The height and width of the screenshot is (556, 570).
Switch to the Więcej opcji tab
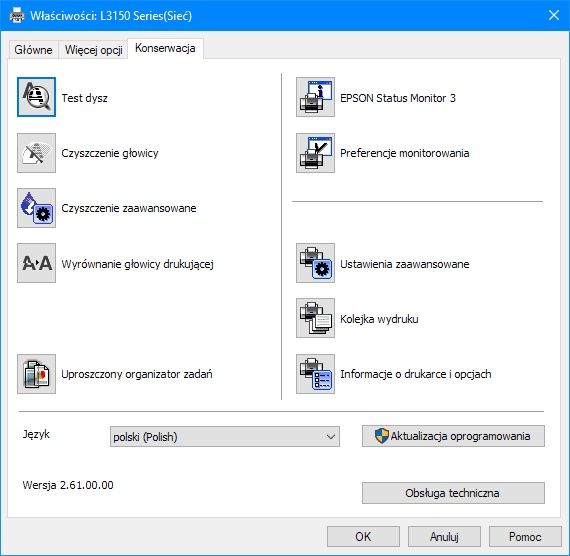pyautogui.click(x=93, y=49)
